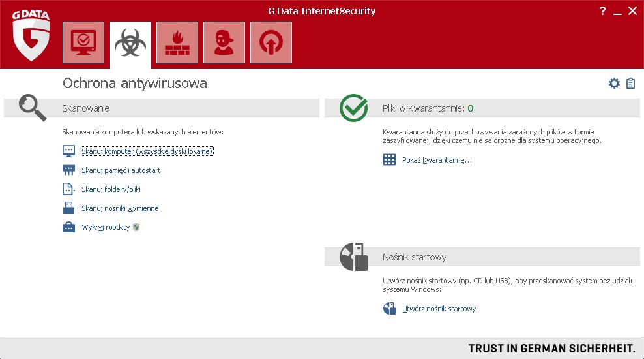The height and width of the screenshot is (359, 644).
Task: Click the disc icon beside Utwórz nośnik startowy
Action: pos(389,309)
